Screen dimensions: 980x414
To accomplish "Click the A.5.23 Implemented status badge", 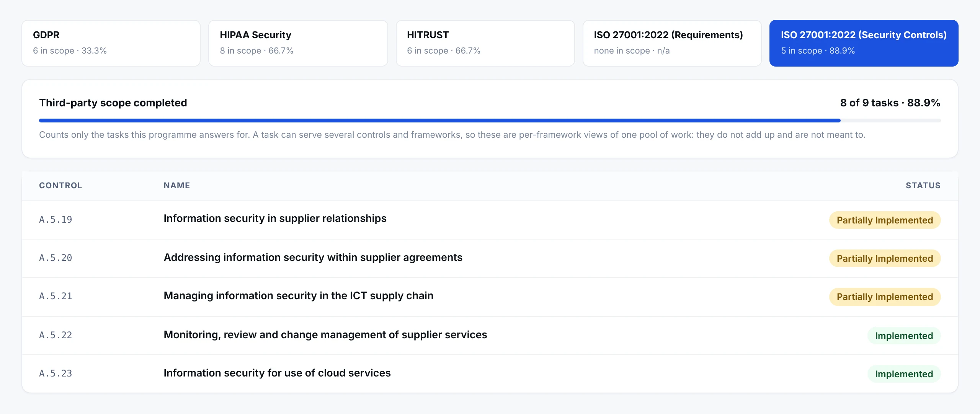I will point(904,374).
